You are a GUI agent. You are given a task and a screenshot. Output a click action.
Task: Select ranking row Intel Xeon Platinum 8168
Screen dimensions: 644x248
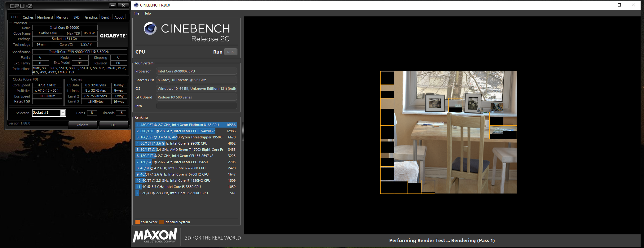tap(186, 125)
